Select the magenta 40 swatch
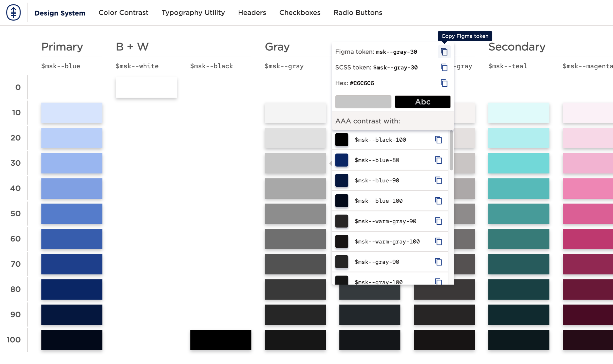 [588, 189]
